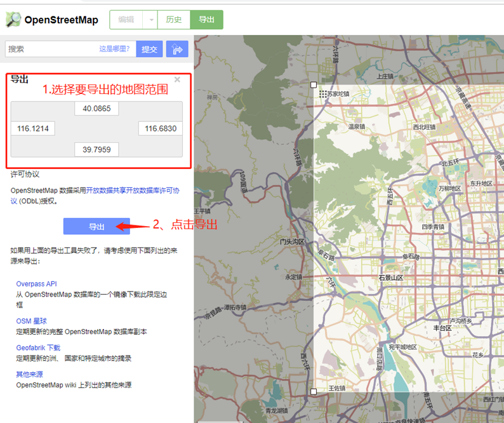The width and height of the screenshot is (504, 423).
Task: Click 许可协议 heading text
Action: (x=25, y=175)
